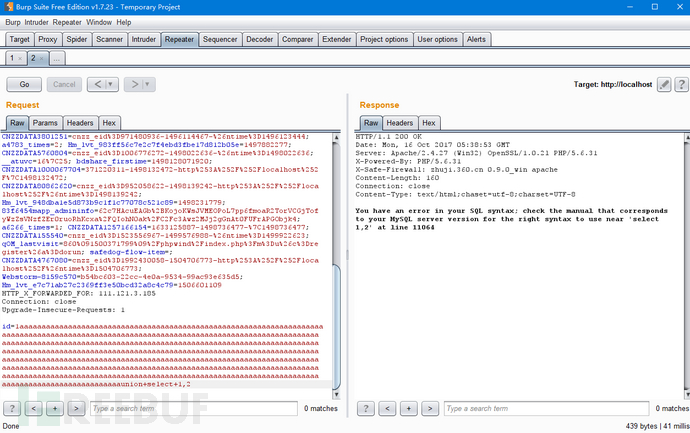This screenshot has height=433, width=690.
Task: Select Repeater sub-tab 1
Action: pyautogui.click(x=12, y=58)
